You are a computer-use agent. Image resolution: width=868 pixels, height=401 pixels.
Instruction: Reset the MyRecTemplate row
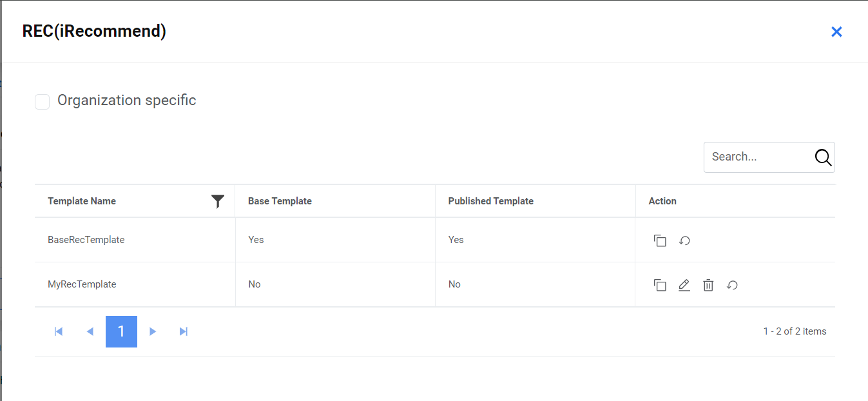pos(732,285)
